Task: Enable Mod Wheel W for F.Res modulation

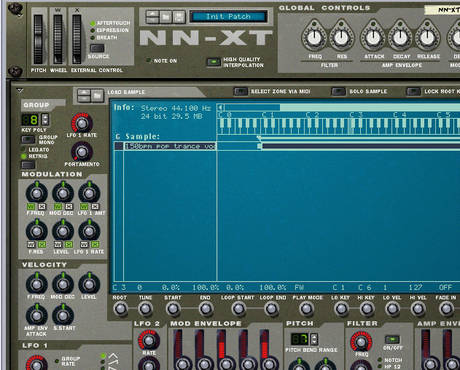Action: point(31,245)
